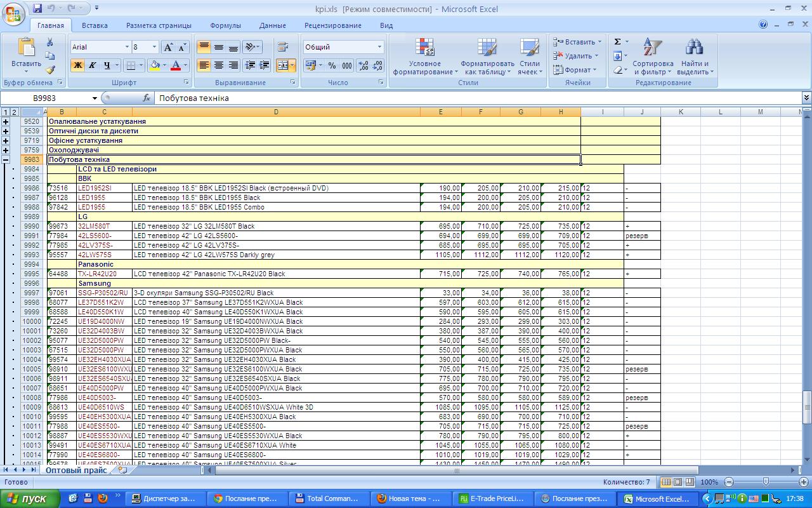Click the Decrease Decimal icon
This screenshot has height=508, width=812.
[x=378, y=65]
